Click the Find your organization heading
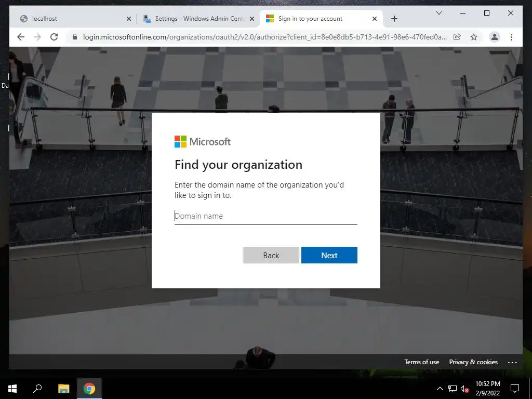Image resolution: width=532 pixels, height=399 pixels. (x=238, y=165)
